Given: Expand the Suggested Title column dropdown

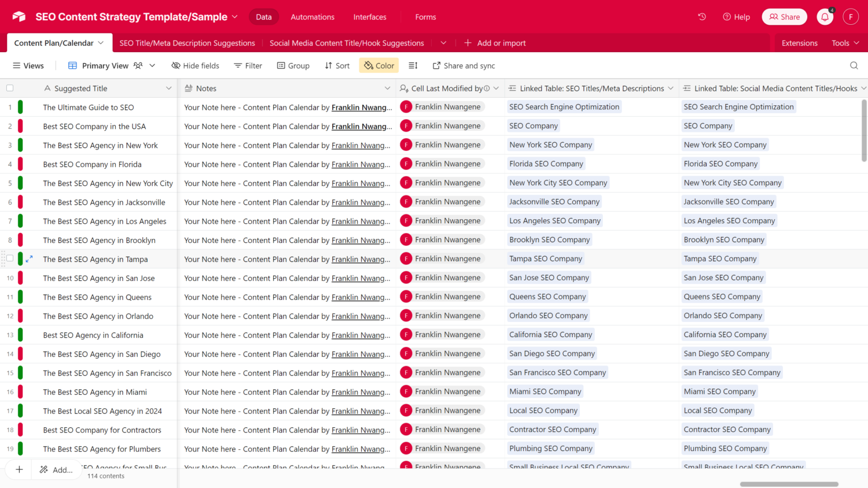Looking at the screenshot, I should tap(168, 88).
